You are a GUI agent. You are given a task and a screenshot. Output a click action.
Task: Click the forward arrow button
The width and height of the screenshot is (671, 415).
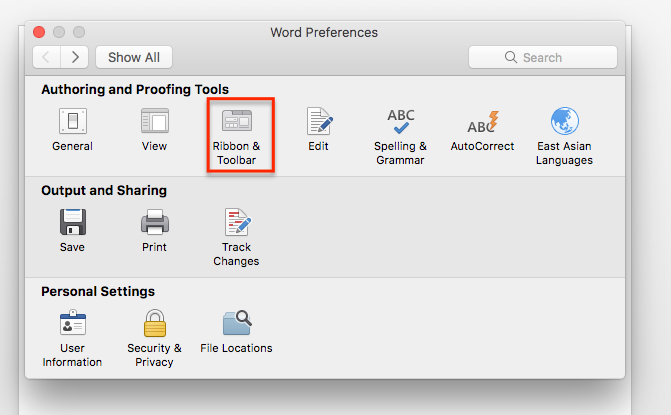75,57
